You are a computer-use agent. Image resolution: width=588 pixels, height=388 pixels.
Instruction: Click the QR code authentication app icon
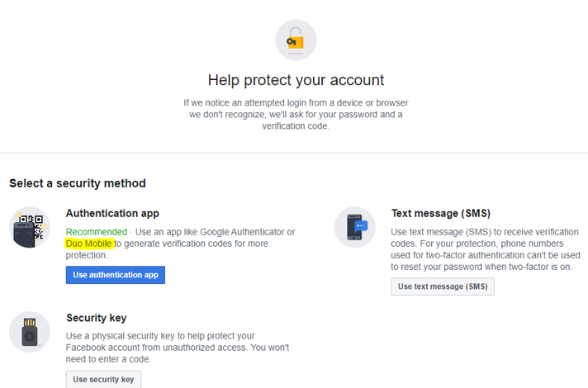point(30,227)
